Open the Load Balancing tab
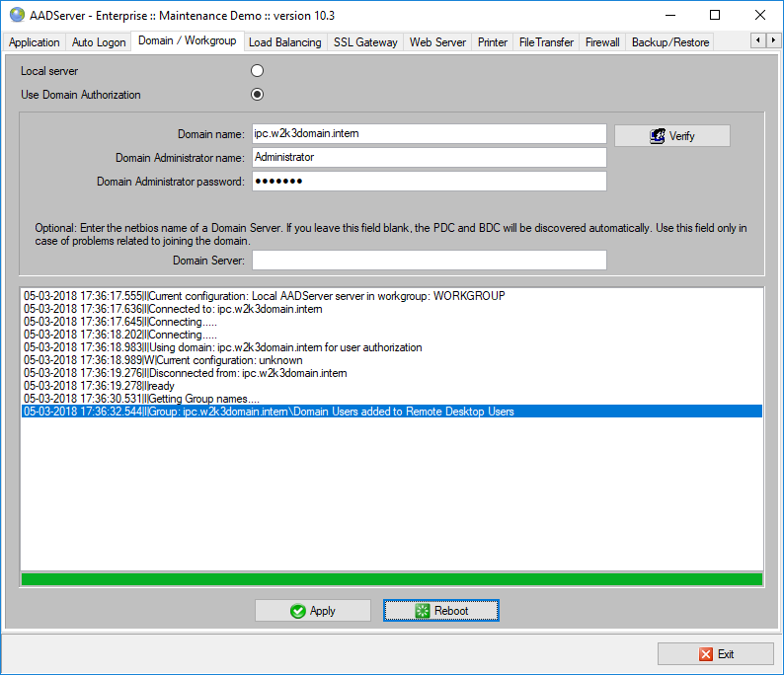 pos(284,42)
